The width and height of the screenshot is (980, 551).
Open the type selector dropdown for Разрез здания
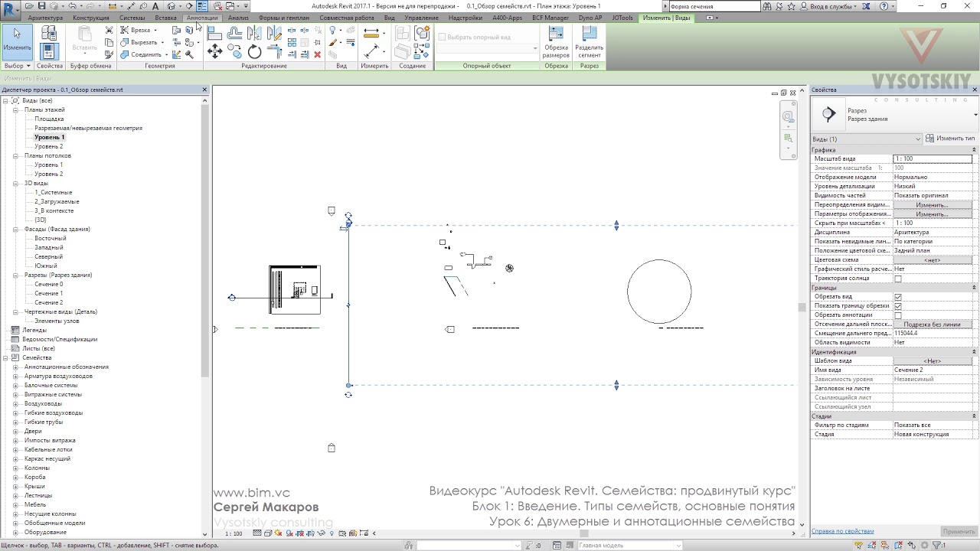[x=975, y=115]
